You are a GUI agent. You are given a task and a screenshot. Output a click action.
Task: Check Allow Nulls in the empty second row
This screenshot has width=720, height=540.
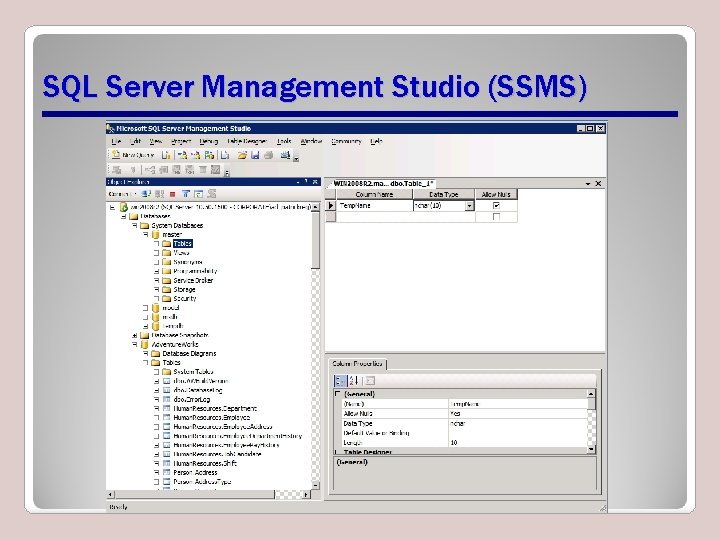(x=496, y=216)
